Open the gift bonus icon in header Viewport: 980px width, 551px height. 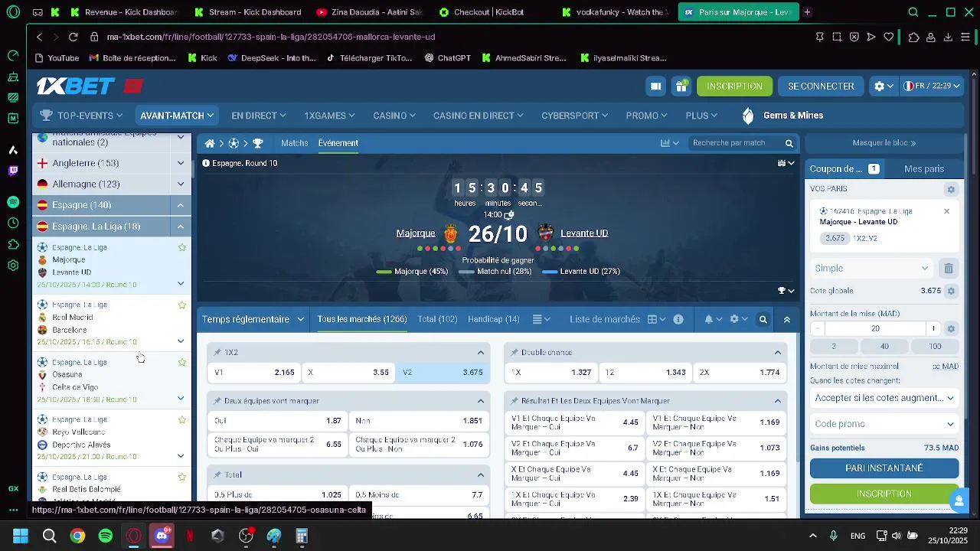681,86
